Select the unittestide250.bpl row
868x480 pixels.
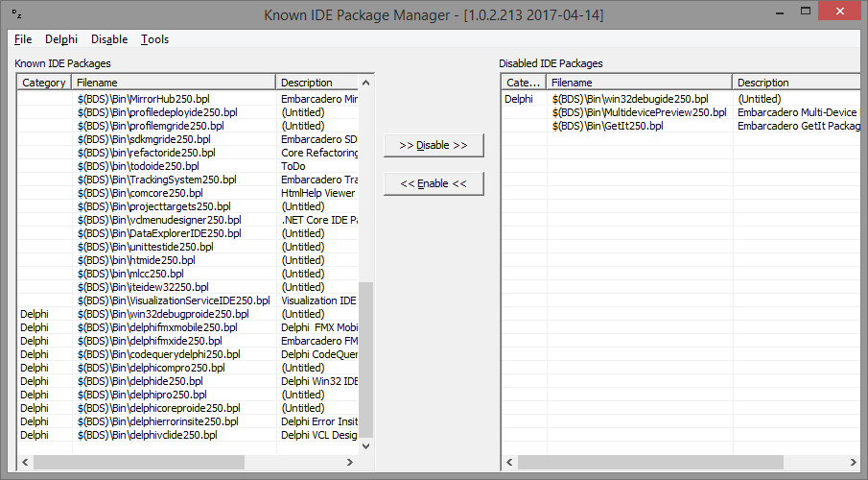click(x=188, y=247)
